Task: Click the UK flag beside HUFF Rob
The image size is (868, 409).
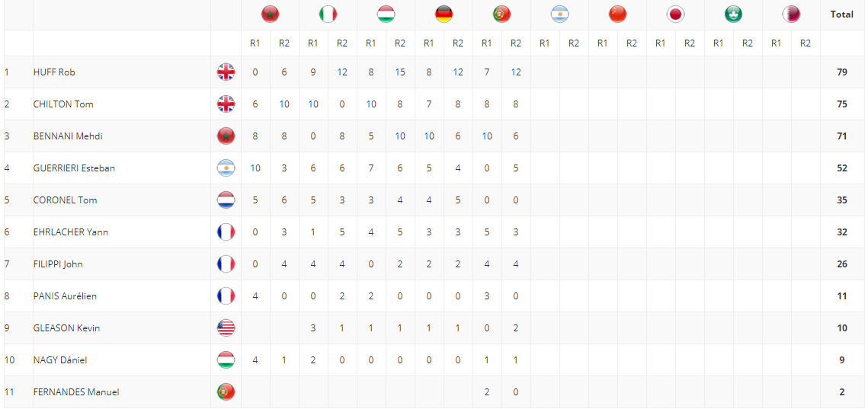Action: 226,72
